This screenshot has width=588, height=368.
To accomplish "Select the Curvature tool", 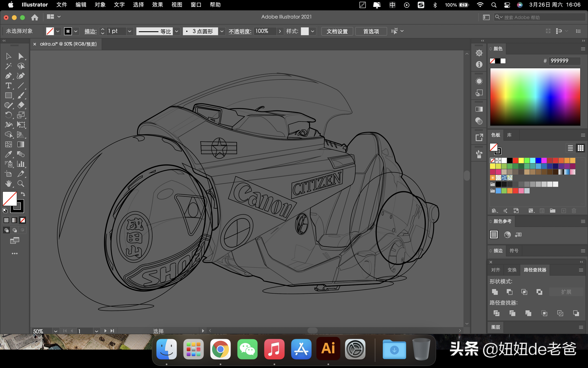I will pos(21,76).
